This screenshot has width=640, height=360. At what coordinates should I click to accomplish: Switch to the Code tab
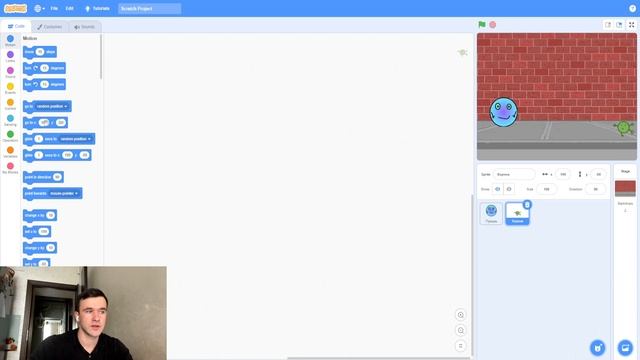point(16,26)
